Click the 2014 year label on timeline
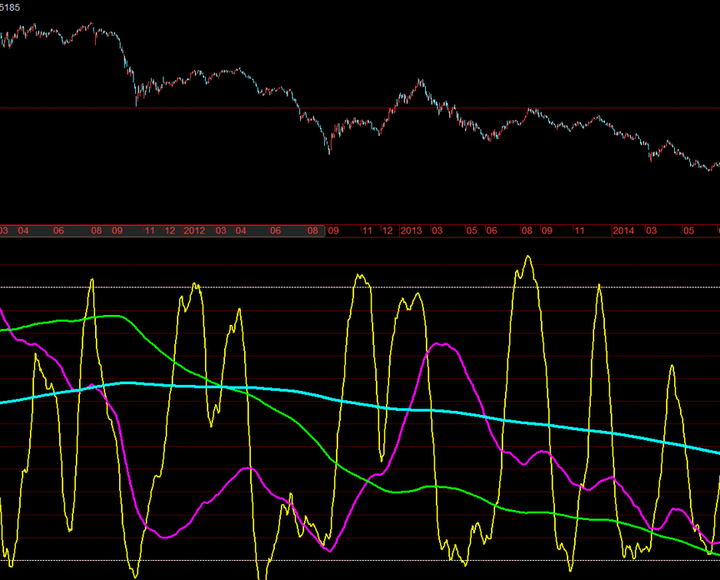This screenshot has width=720, height=580. click(x=623, y=231)
